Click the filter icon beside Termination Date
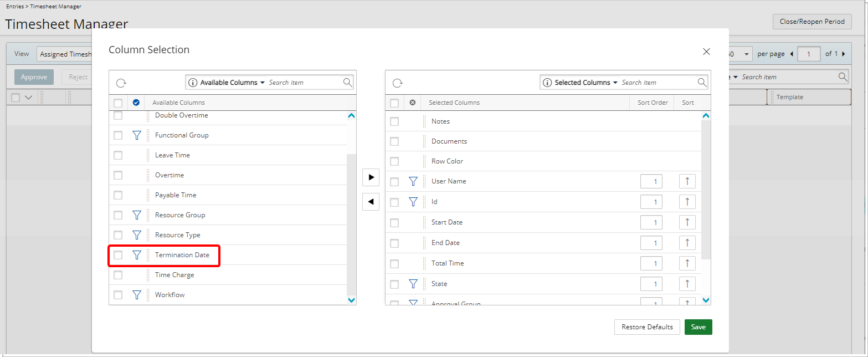This screenshot has height=357, width=868. click(137, 255)
